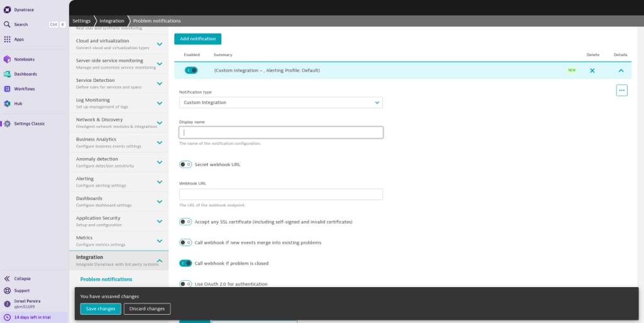This screenshot has width=644, height=323.
Task: Click the Dynatrace logo icon
Action: pyautogui.click(x=7, y=9)
